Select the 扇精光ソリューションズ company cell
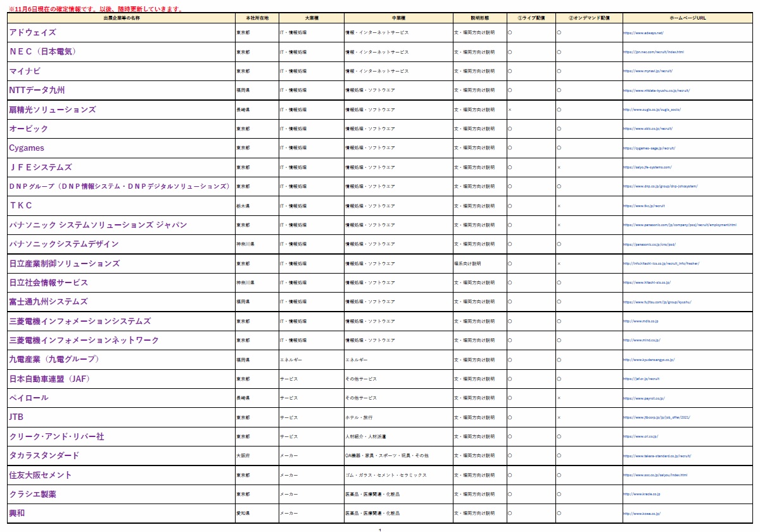The height and width of the screenshot is (532, 760). [122, 110]
